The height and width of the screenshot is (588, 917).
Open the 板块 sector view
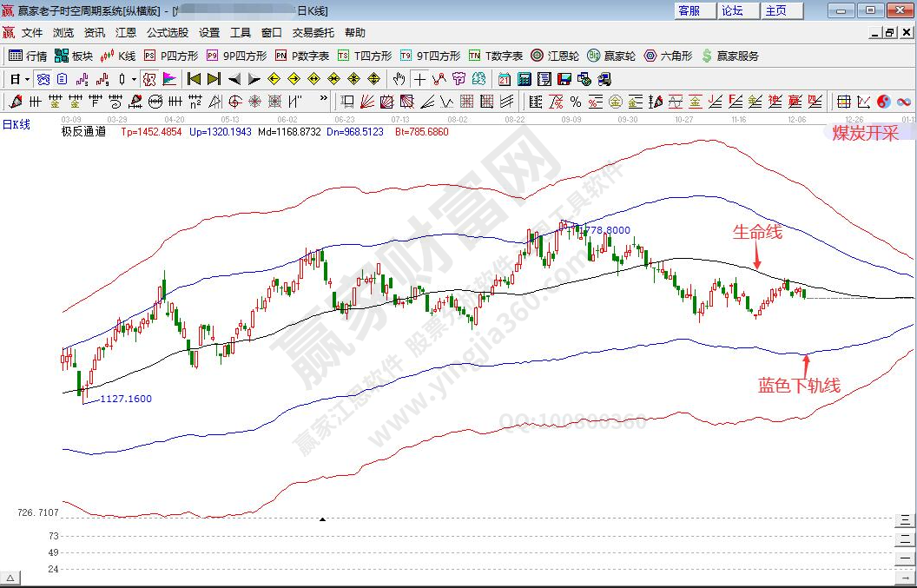tap(74, 56)
